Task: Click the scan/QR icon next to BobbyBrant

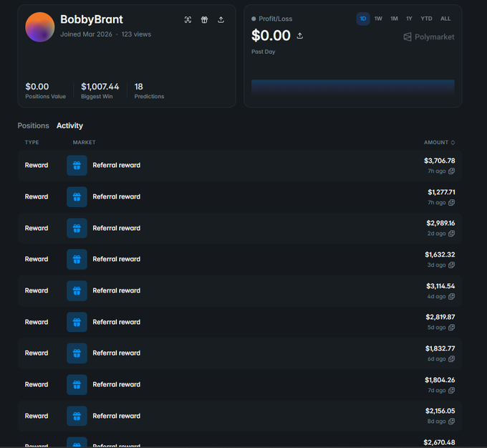Action: (x=188, y=20)
